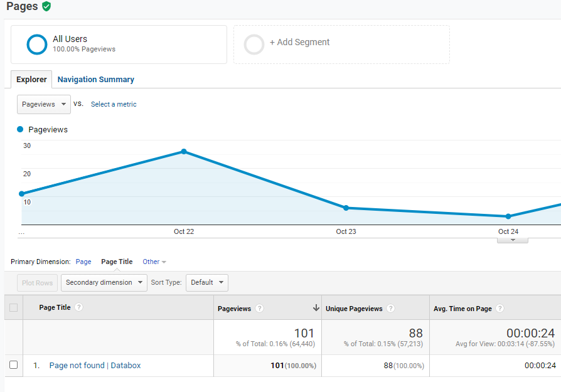This screenshot has height=392, width=561.
Task: Expand the Other primary dimension menu
Action: pos(154,262)
